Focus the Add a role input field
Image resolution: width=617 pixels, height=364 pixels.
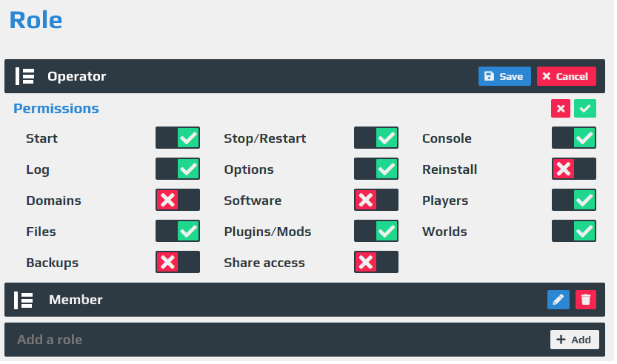[x=276, y=340]
